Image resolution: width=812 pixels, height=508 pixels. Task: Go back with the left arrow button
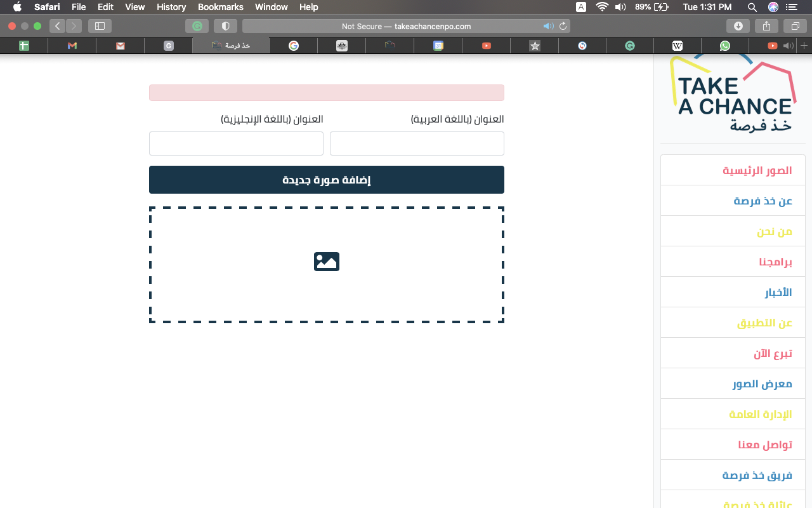click(58, 26)
